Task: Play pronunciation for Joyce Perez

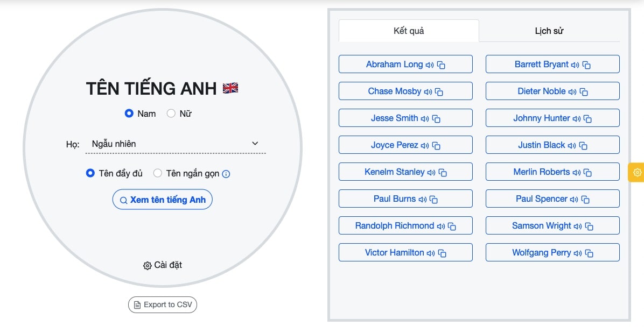Action: 425,145
